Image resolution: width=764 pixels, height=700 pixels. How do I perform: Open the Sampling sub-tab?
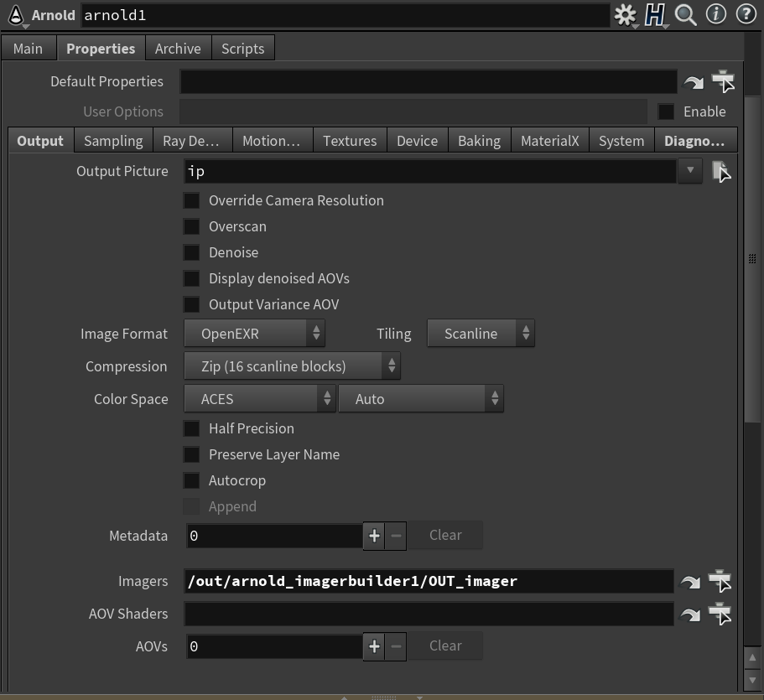click(113, 141)
